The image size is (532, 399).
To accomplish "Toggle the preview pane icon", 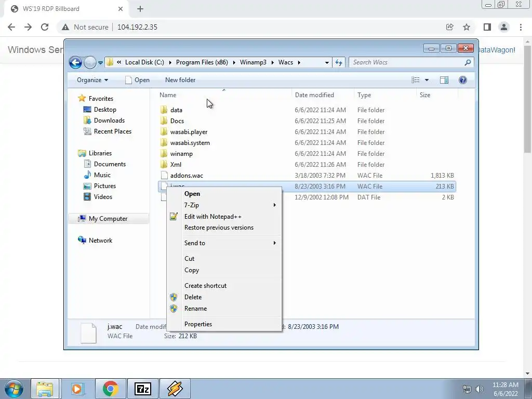I will coord(444,80).
